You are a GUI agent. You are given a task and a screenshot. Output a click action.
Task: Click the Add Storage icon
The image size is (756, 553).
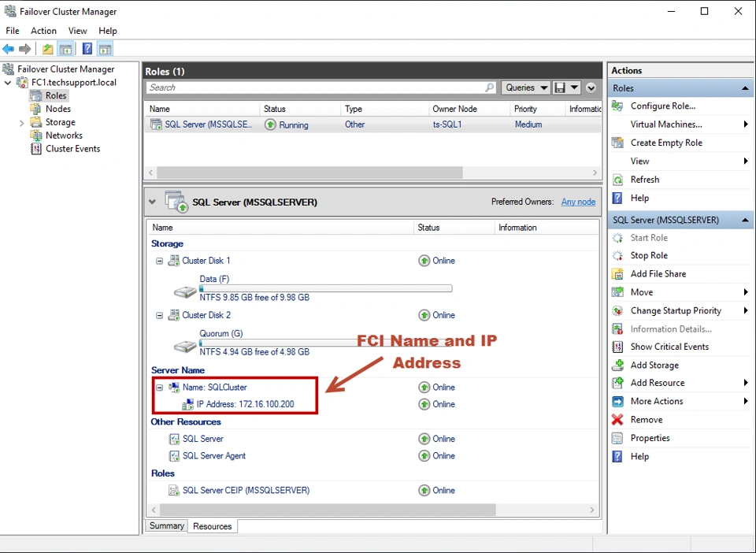[617, 365]
